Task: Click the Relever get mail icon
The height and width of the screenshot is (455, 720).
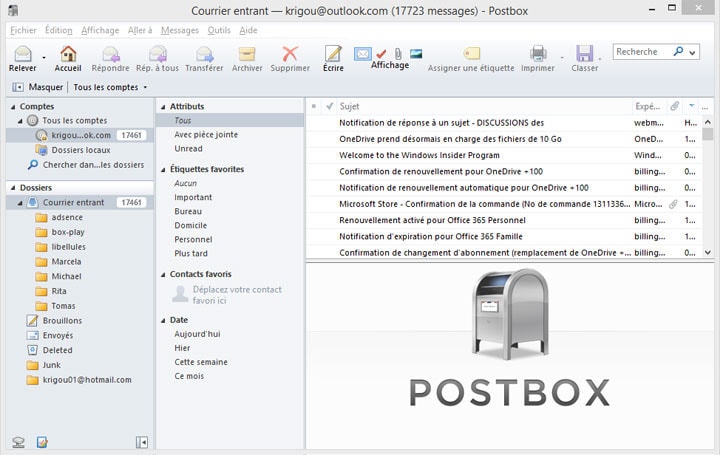Action: click(22, 54)
